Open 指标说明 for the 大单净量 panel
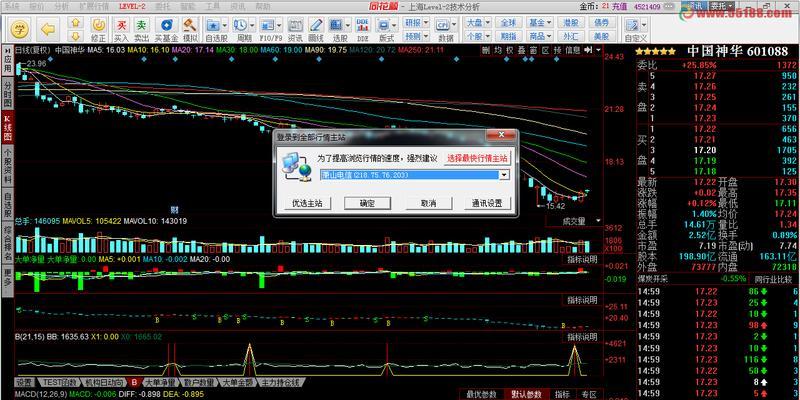 pyautogui.click(x=582, y=259)
